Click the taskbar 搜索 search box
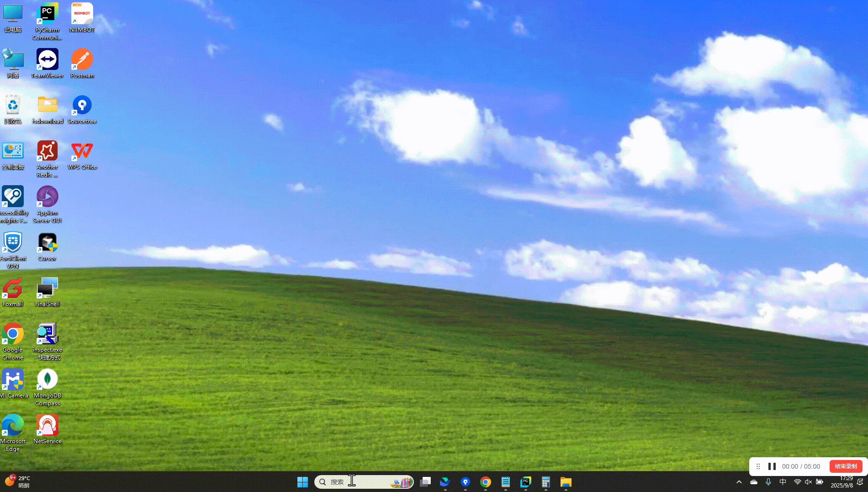The image size is (868, 492). click(x=364, y=482)
